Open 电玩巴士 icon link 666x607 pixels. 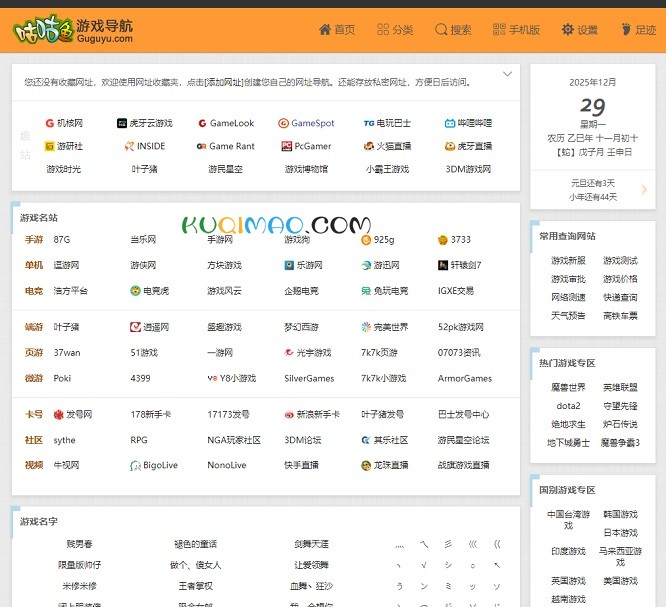pyautogui.click(x=387, y=123)
